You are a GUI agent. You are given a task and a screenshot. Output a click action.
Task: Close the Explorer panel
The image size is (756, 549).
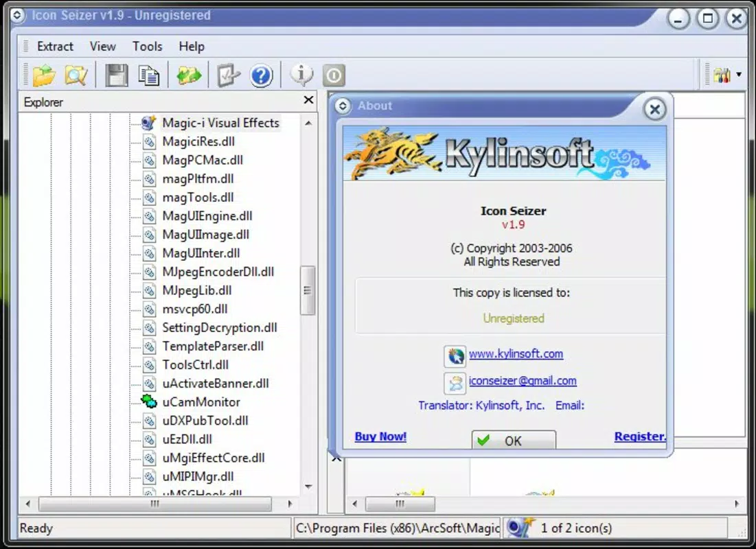coord(308,100)
